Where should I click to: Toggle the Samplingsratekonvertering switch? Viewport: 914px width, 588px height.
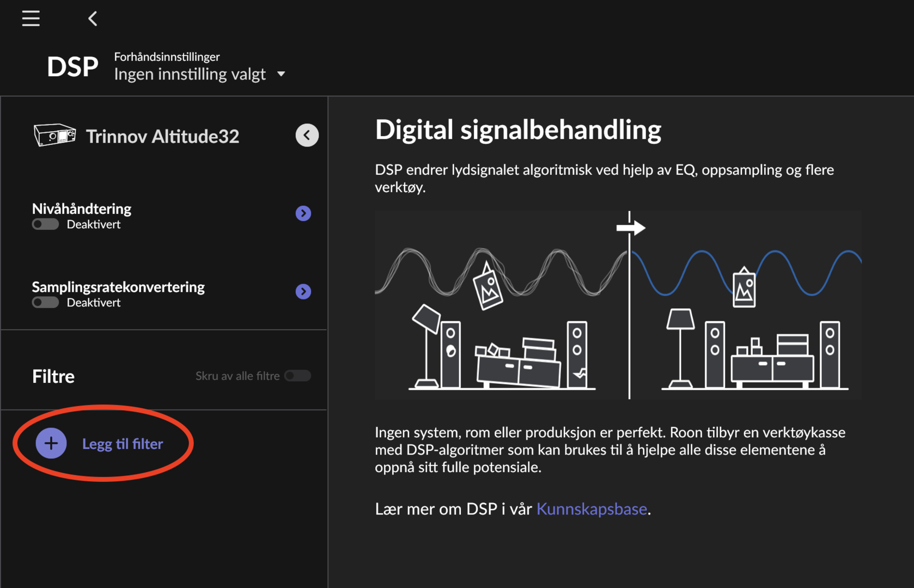tap(45, 302)
